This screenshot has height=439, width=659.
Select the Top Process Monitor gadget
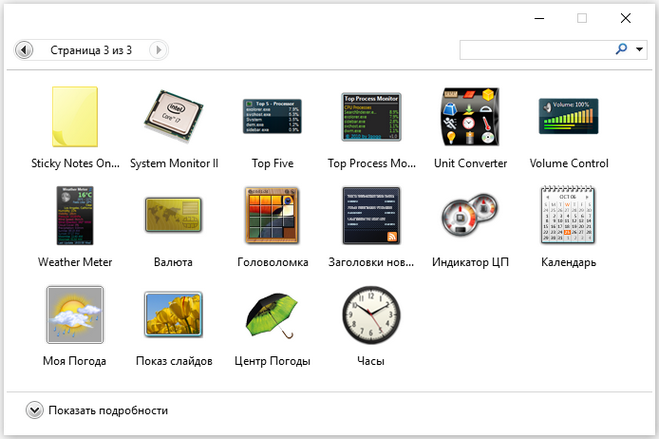[371, 118]
